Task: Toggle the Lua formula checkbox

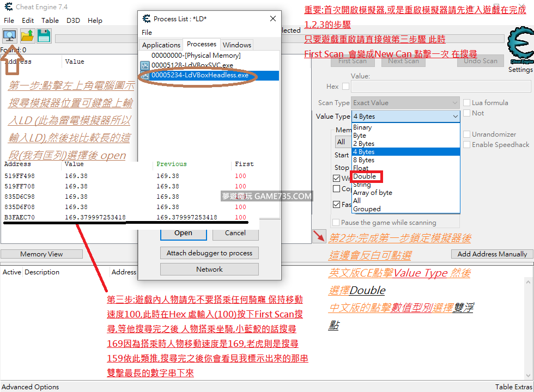Action: pos(467,103)
